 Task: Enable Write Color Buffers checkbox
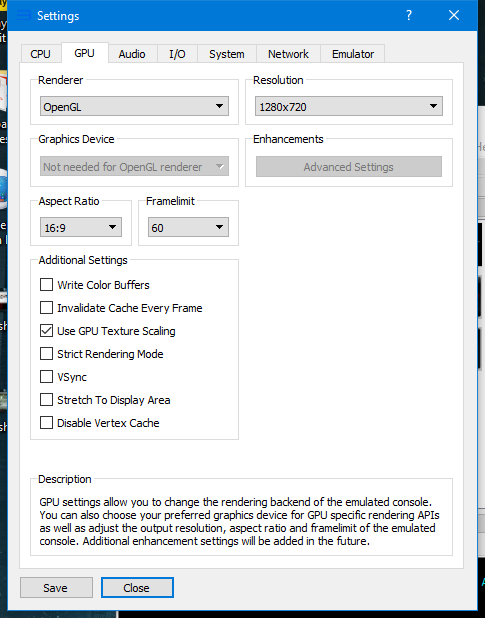(46, 285)
